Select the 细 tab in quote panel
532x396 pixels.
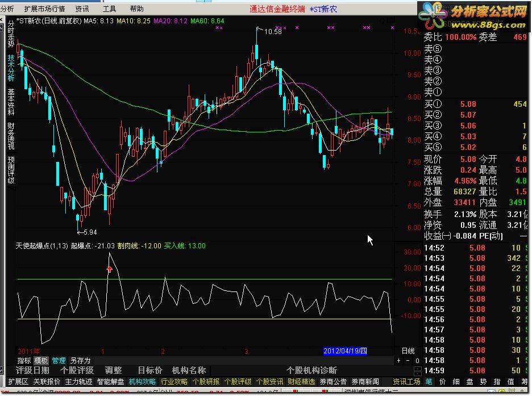coord(456,382)
